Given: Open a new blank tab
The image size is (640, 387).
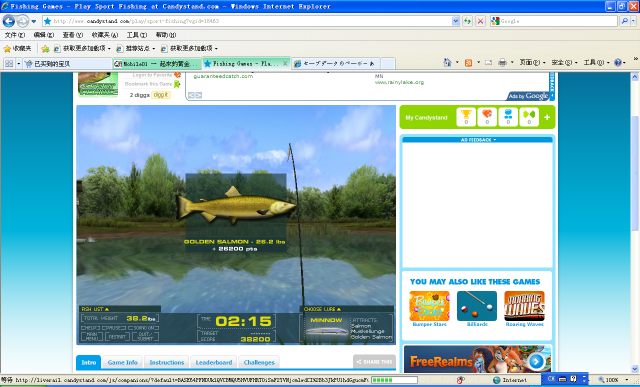Looking at the screenshot, I should pyautogui.click(x=388, y=64).
